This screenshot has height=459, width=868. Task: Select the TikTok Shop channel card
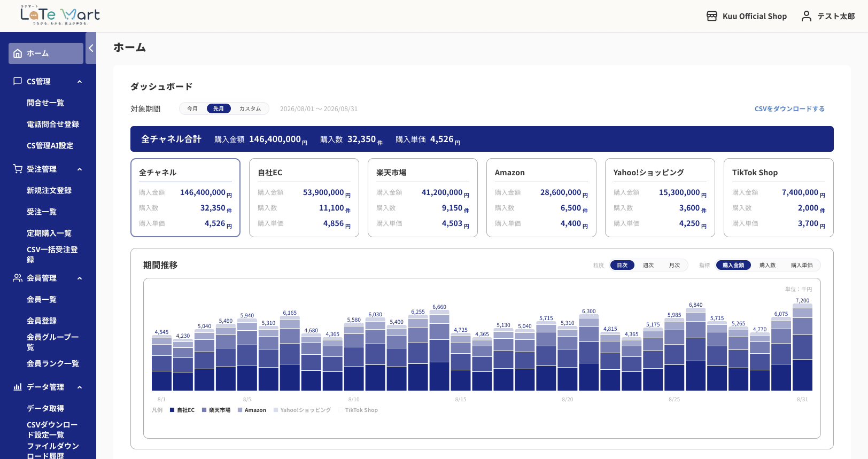coord(779,197)
